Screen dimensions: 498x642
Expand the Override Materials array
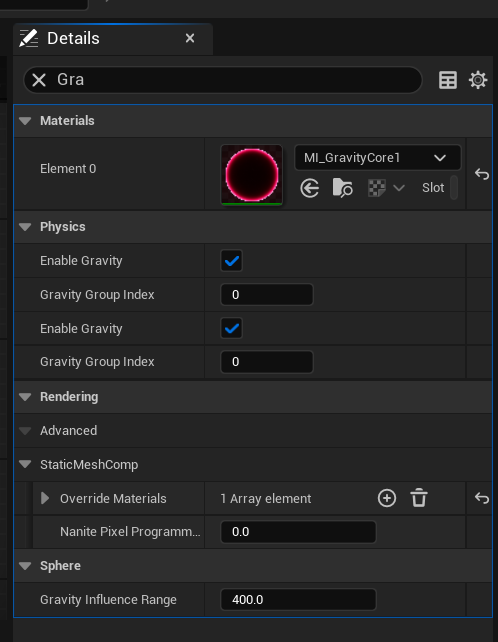pyautogui.click(x=45, y=498)
